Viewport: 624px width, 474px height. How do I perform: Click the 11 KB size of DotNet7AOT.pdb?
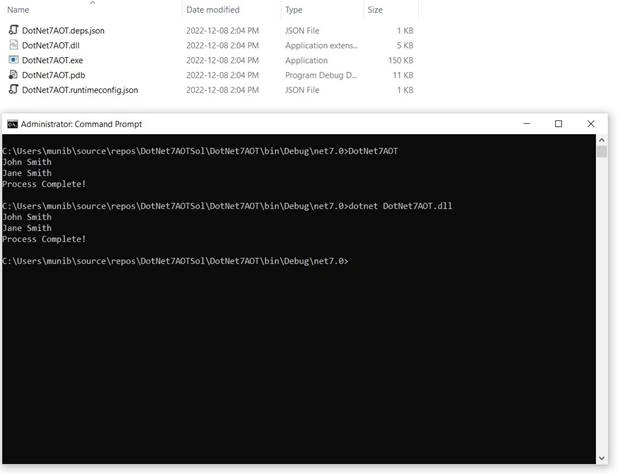pos(403,75)
